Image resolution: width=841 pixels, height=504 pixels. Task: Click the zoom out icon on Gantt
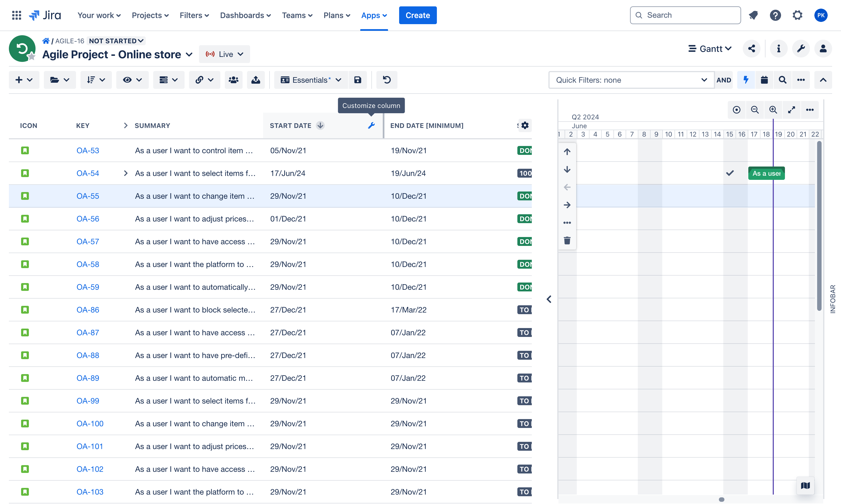tap(755, 109)
